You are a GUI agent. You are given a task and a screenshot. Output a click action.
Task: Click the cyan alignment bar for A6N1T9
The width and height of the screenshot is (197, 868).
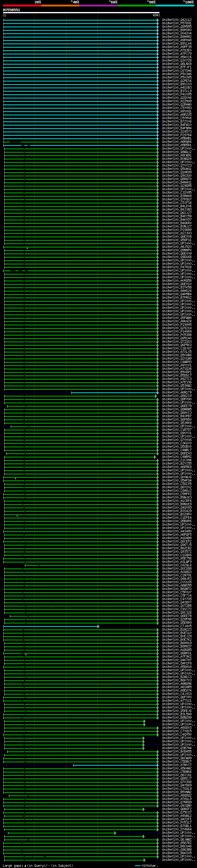pos(115,393)
